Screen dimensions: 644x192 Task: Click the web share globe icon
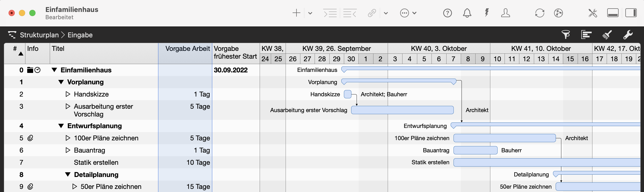click(558, 13)
